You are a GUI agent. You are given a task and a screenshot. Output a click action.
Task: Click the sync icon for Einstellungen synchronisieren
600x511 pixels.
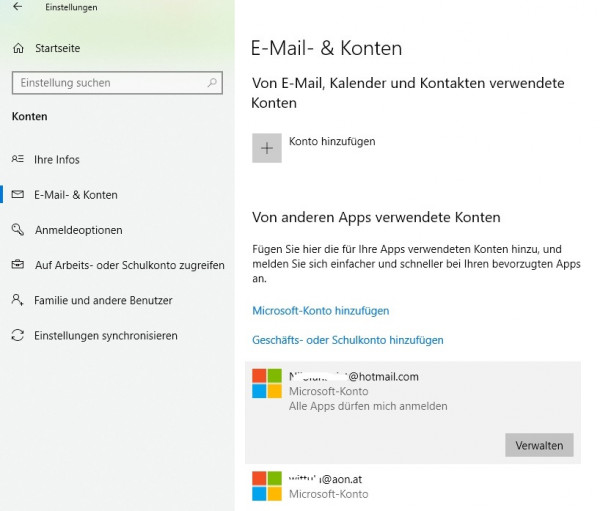coord(18,335)
